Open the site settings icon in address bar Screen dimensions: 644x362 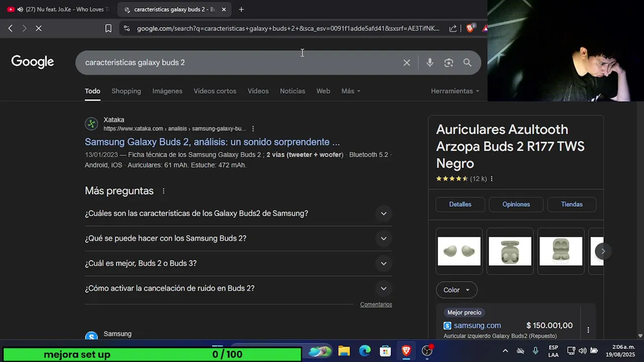point(126,29)
